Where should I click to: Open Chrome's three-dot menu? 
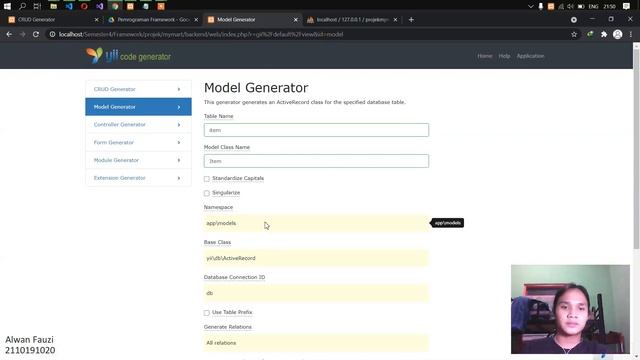(x=631, y=34)
